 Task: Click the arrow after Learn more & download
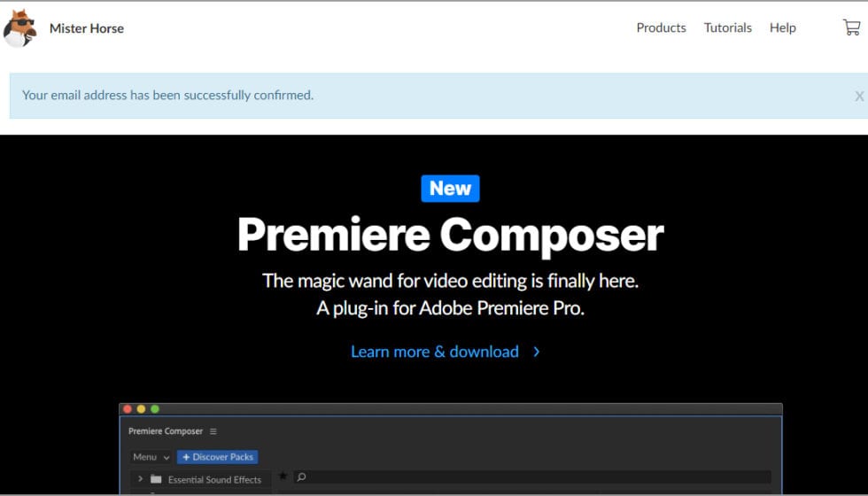536,352
